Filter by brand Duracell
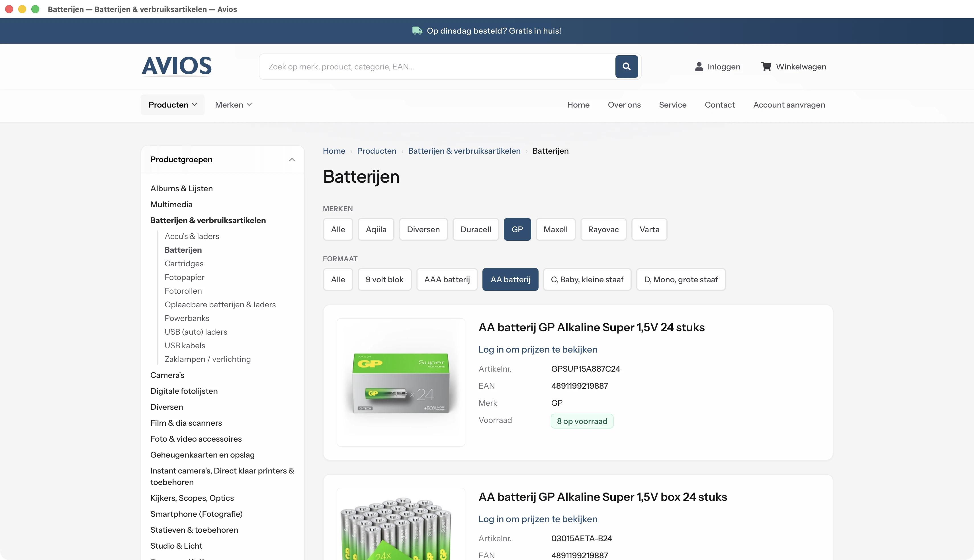974x560 pixels. [x=476, y=230]
